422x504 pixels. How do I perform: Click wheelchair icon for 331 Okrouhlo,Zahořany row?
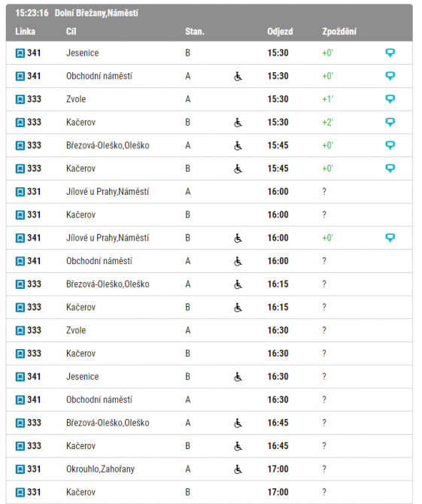(x=238, y=469)
